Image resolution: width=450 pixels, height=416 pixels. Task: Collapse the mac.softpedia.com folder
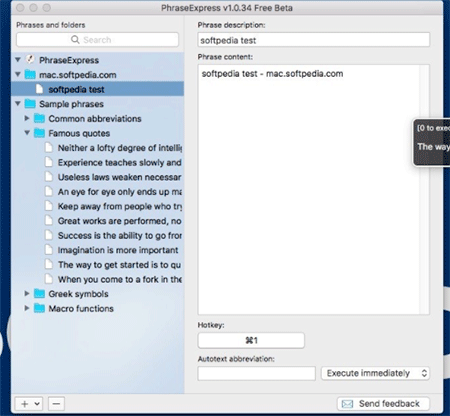[x=18, y=74]
